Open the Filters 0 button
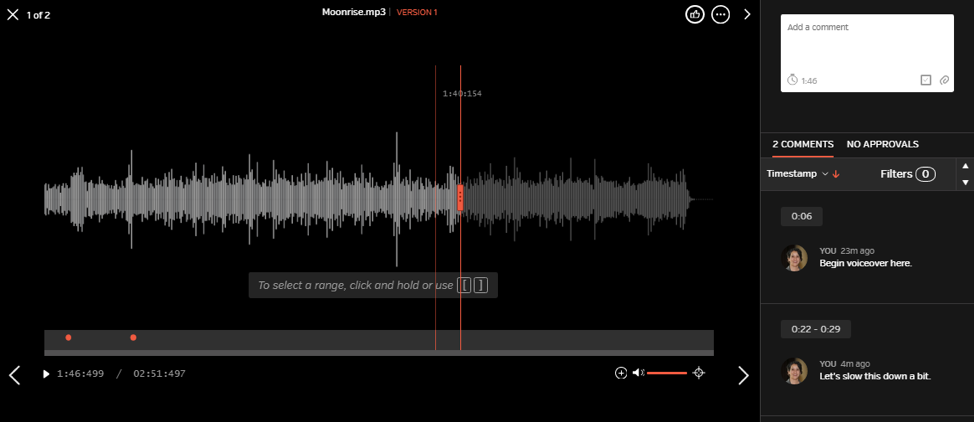Screen dimensions: 974x422 click(908, 174)
